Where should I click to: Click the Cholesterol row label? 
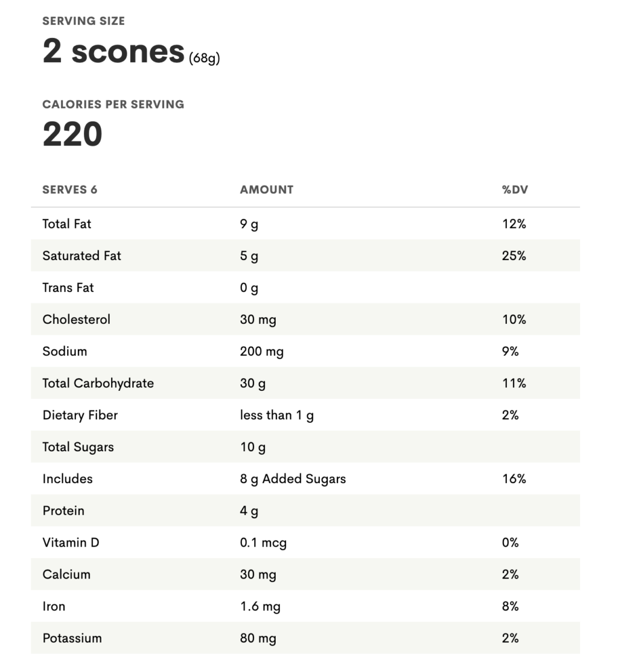tap(77, 319)
